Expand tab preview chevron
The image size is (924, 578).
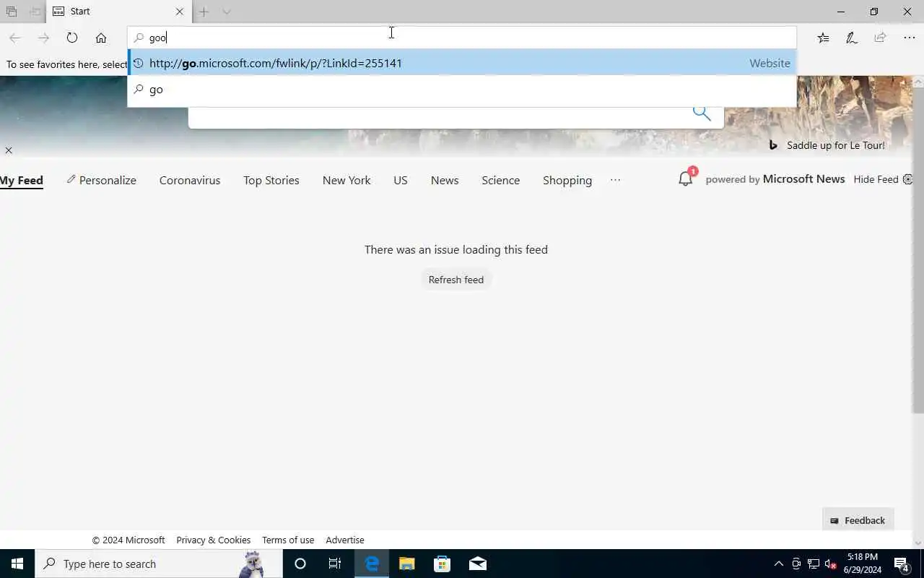[x=227, y=12]
